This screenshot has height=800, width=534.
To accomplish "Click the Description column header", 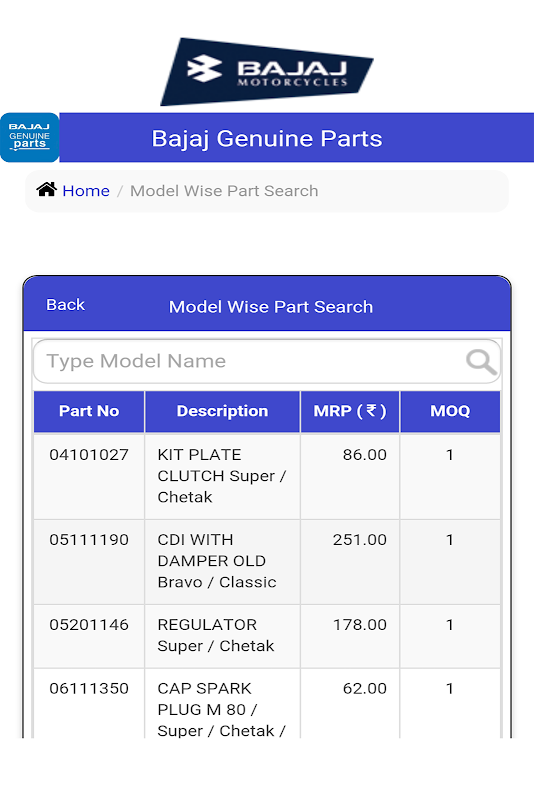I will click(222, 411).
